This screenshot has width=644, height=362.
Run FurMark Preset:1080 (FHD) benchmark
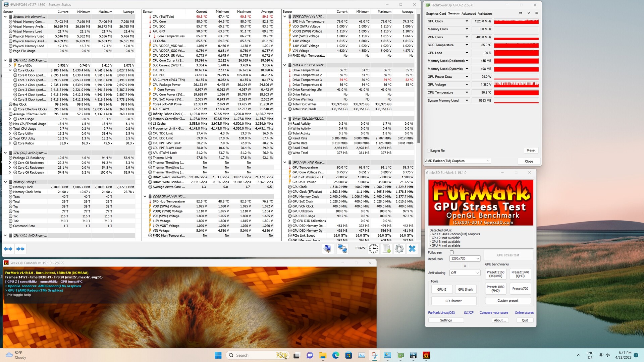(x=495, y=289)
